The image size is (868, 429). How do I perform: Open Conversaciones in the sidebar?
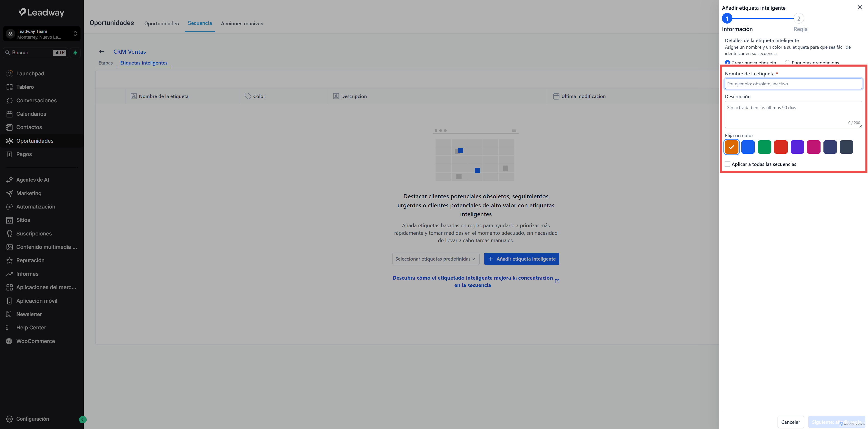click(36, 101)
